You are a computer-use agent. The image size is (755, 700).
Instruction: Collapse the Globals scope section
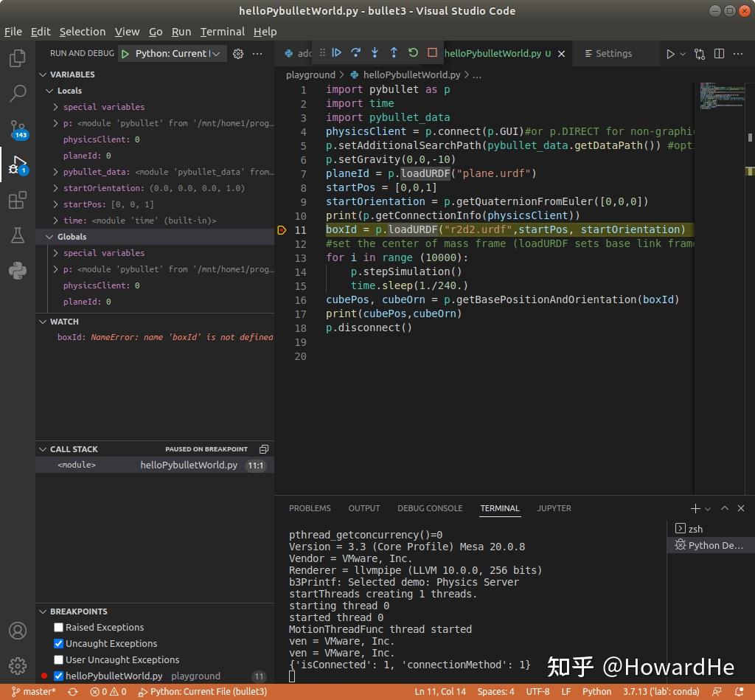click(x=49, y=237)
